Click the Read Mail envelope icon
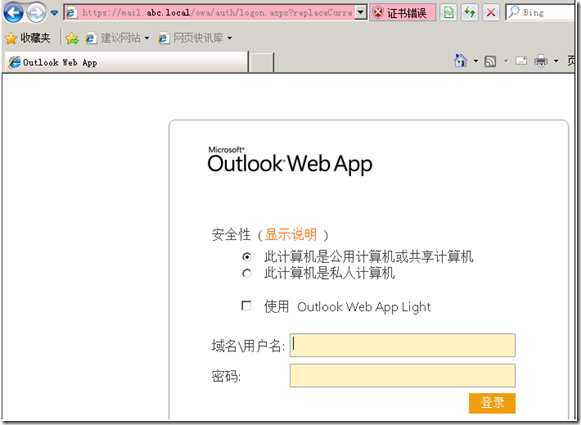Screen dimensions: 581x425 521,60
